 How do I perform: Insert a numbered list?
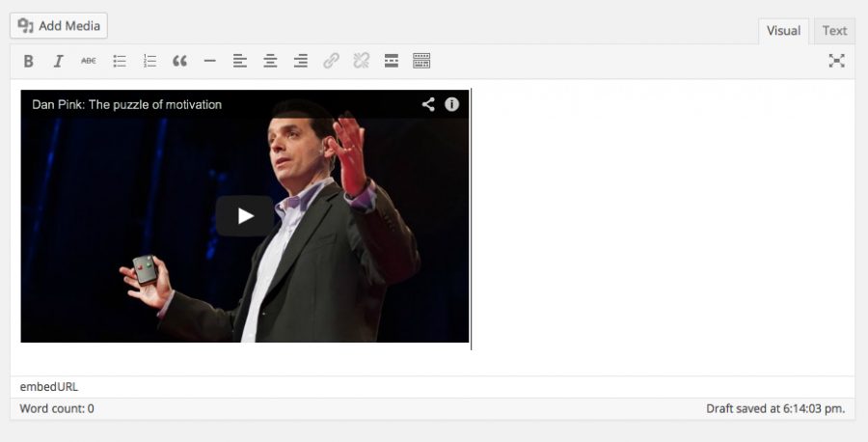coord(149,61)
